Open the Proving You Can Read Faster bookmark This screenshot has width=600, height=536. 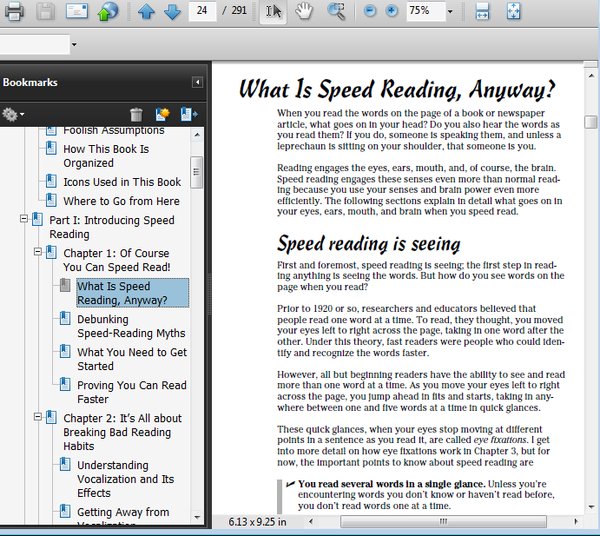pos(132,392)
